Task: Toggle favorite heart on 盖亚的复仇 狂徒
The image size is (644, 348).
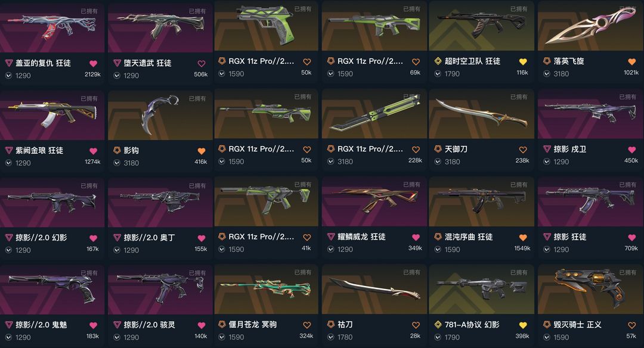Action: click(x=93, y=63)
